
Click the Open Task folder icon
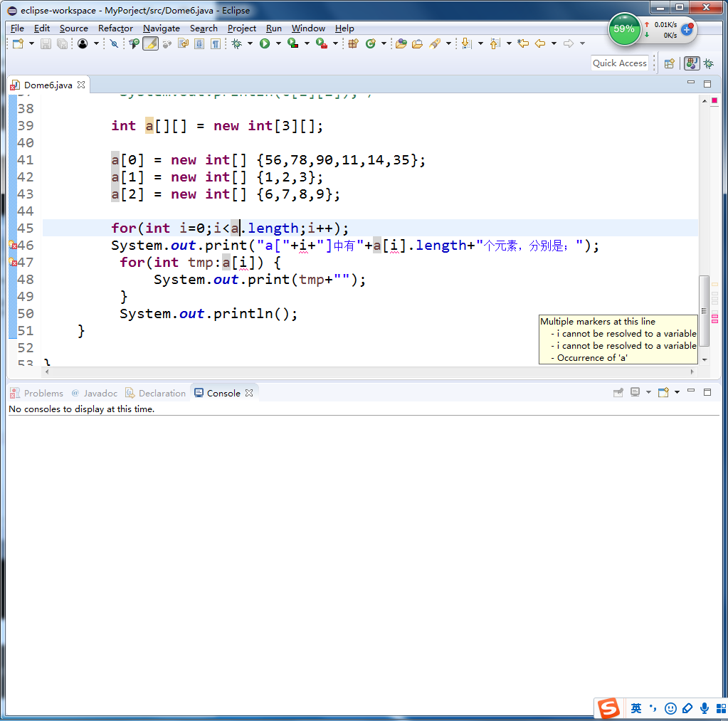418,43
